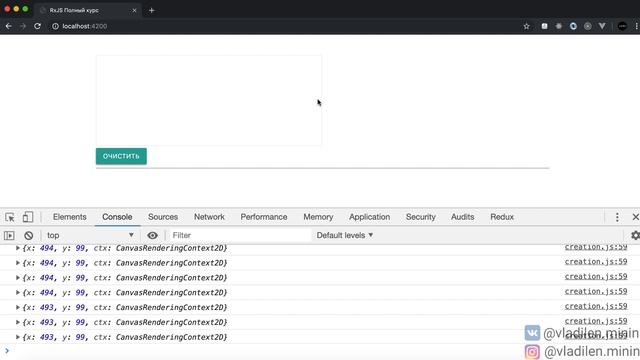This screenshot has height=360, width=640.
Task: Open DevTools customize menu
Action: pos(617,217)
